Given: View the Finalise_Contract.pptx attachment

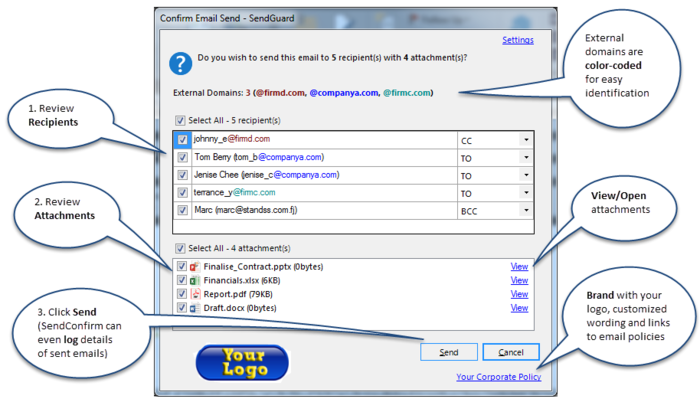Looking at the screenshot, I should click(519, 266).
